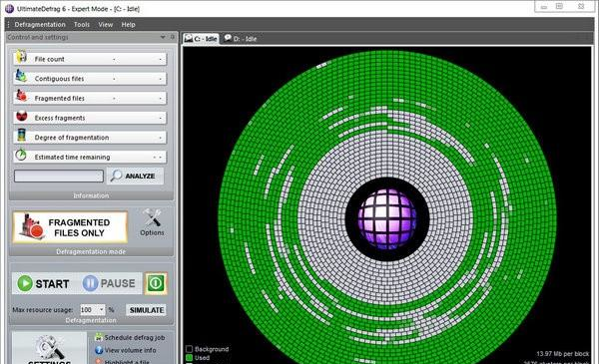The width and height of the screenshot is (599, 364).
Task: Open the FRAGMENTED FILES ONLY mode selector
Action: [x=70, y=227]
